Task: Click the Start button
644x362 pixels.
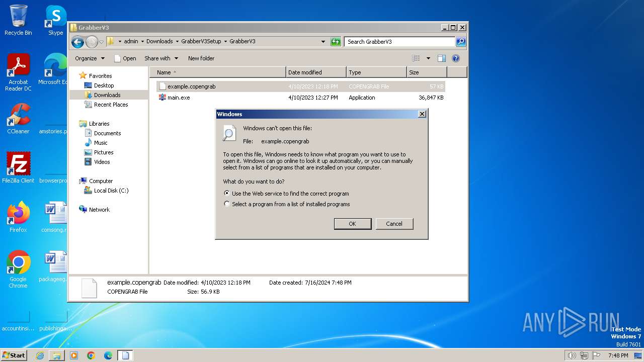Action: 14,355
